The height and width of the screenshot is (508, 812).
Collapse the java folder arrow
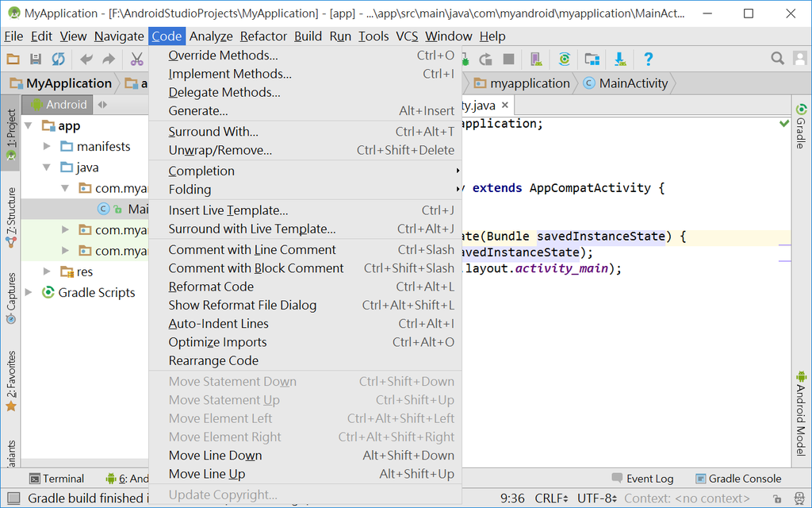coord(47,167)
